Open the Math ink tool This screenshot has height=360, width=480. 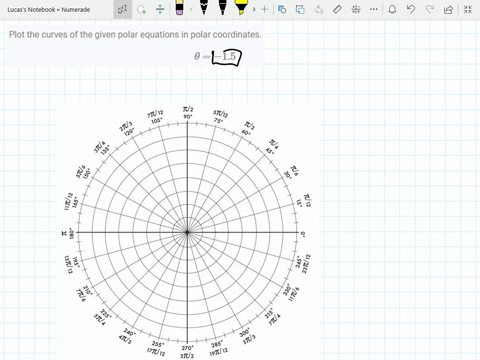tap(356, 9)
